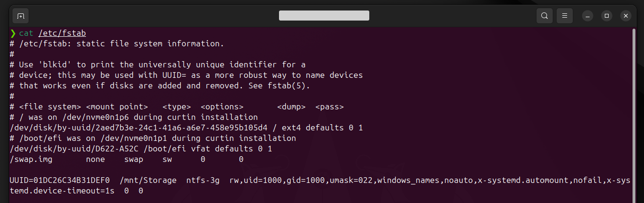Click the search icon in the header bar

tap(544, 16)
